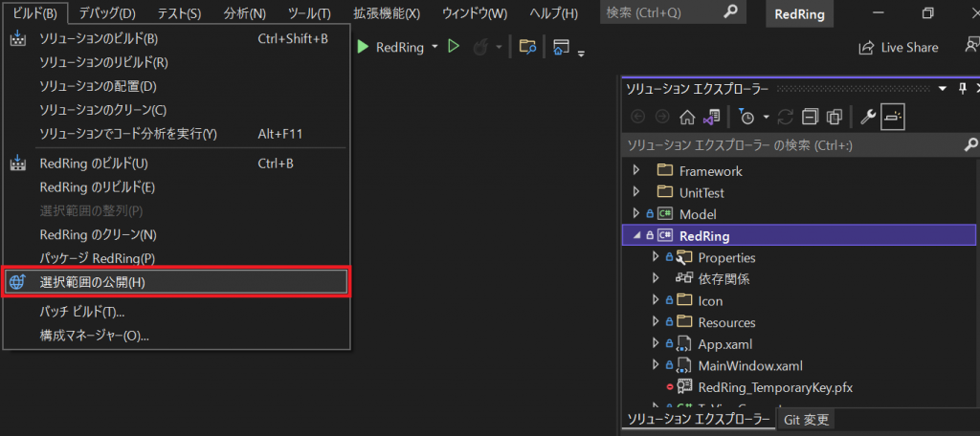Select the Model C# project icon
Viewport: 980px width, 436px height.
pyautogui.click(x=665, y=213)
